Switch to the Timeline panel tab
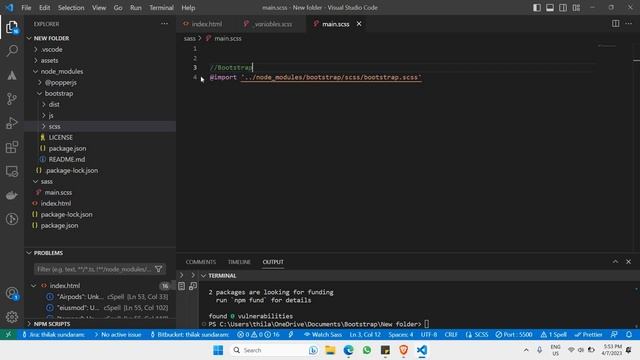The height and width of the screenshot is (360, 640). 239,262
